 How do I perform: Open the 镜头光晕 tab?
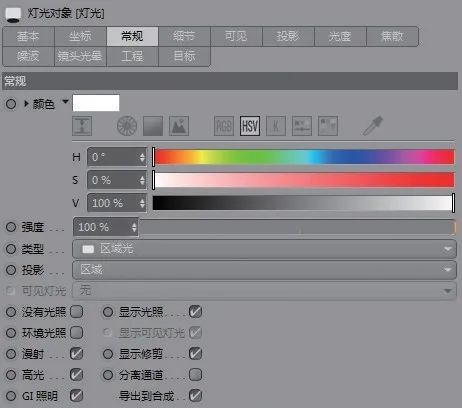(80, 56)
